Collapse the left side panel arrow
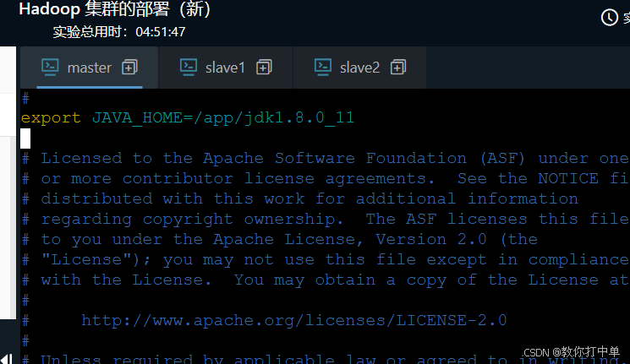630x364 pixels. [x=7, y=358]
